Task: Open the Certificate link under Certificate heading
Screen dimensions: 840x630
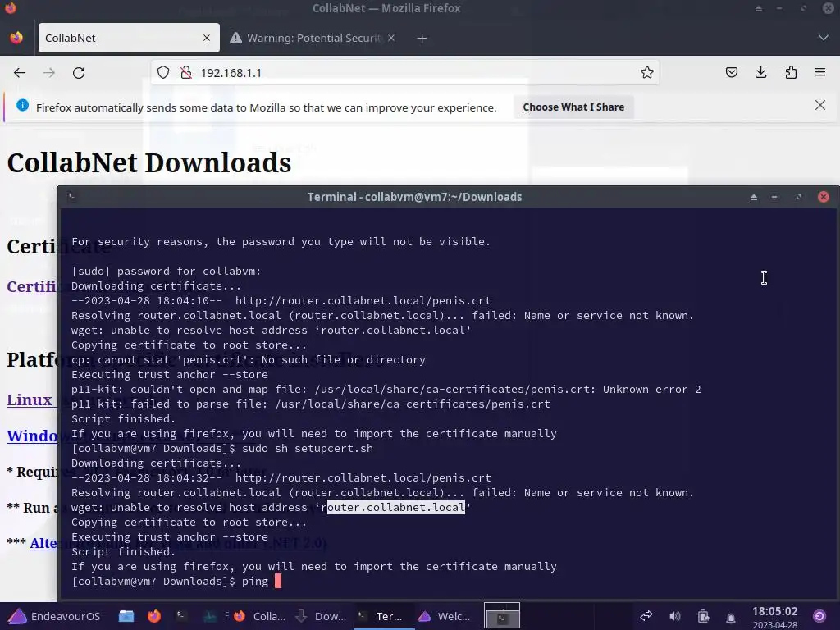Action: tap(32, 286)
